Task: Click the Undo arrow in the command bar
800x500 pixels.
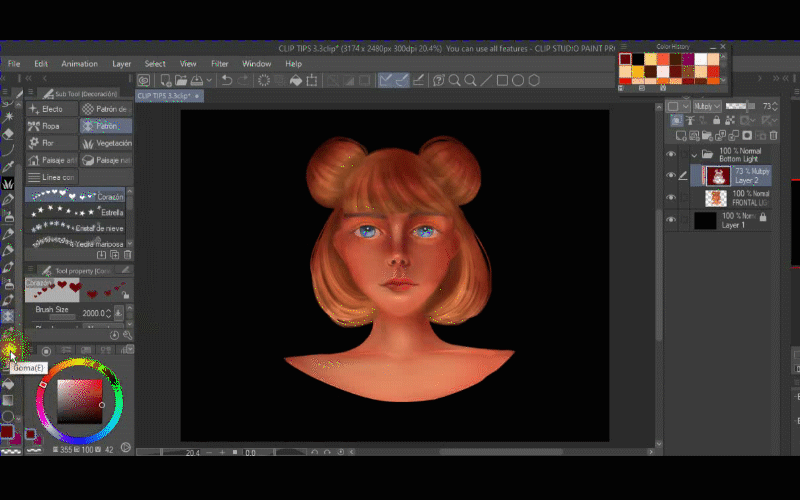Action: tap(227, 80)
